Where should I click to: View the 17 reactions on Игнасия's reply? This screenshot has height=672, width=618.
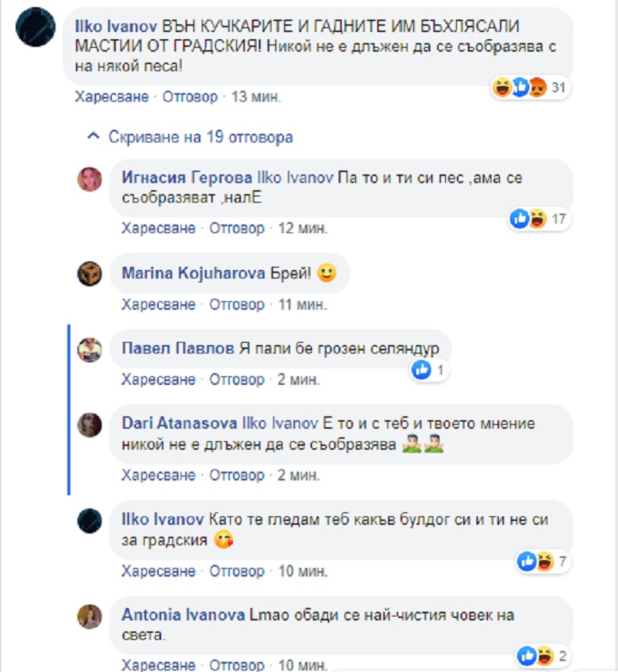pyautogui.click(x=539, y=219)
